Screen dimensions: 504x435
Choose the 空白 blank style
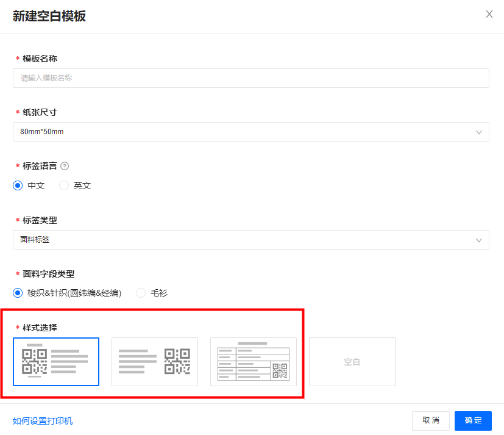(352, 362)
